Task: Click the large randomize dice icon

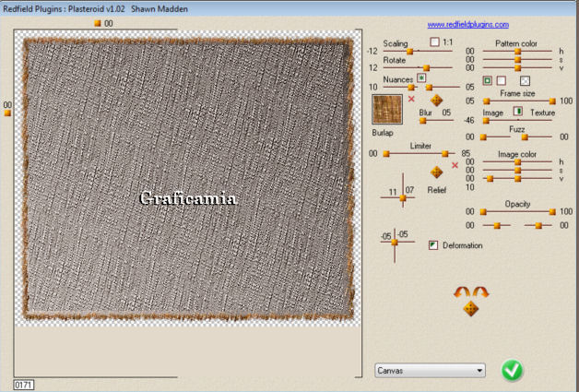Action: point(471,308)
